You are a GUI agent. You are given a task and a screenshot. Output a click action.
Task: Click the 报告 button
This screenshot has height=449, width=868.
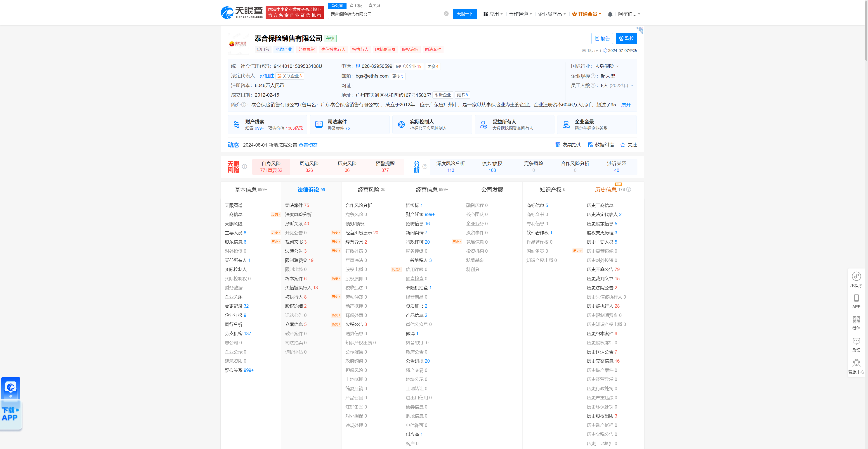click(x=602, y=38)
